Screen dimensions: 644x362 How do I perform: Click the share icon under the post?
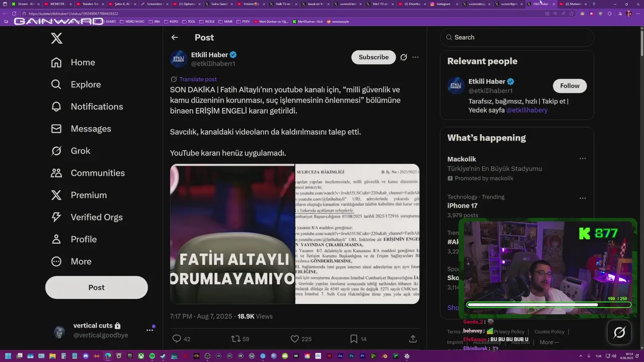pyautogui.click(x=413, y=339)
